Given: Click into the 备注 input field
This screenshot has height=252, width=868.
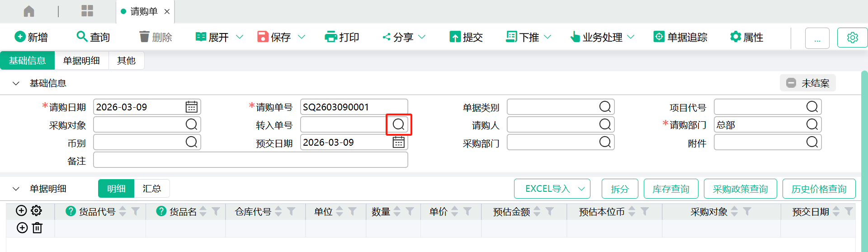Looking at the screenshot, I should pos(250,160).
